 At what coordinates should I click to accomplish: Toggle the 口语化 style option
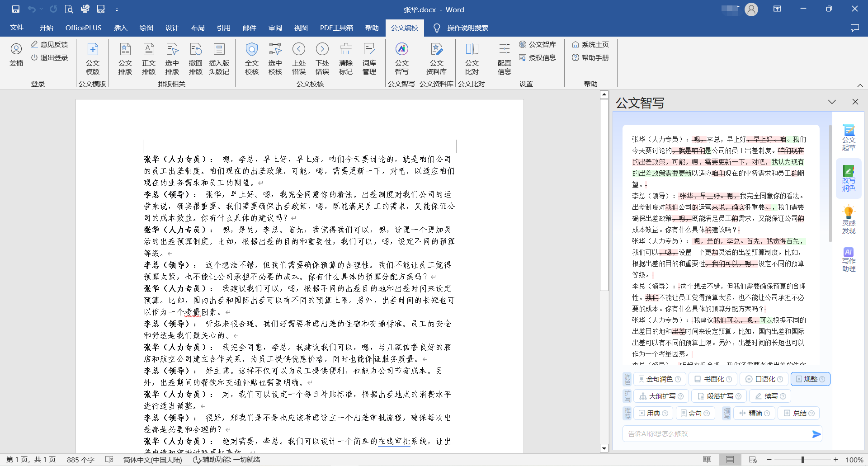[x=764, y=379]
